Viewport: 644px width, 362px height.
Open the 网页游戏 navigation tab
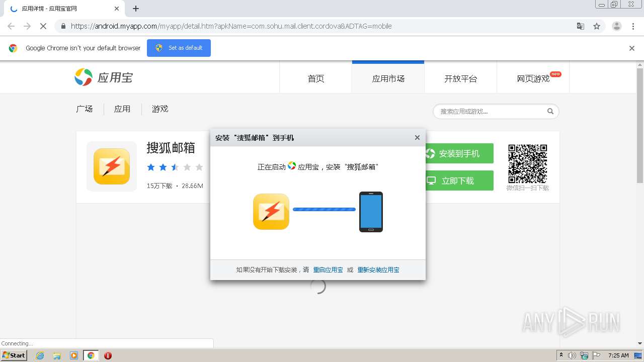[x=533, y=78]
